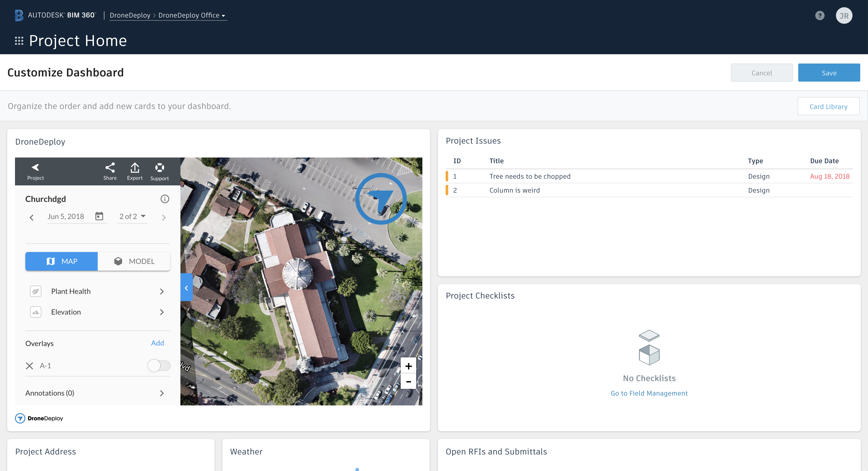868x471 pixels.
Task: Open the 2 of 2 map selector
Action: pyautogui.click(x=132, y=216)
